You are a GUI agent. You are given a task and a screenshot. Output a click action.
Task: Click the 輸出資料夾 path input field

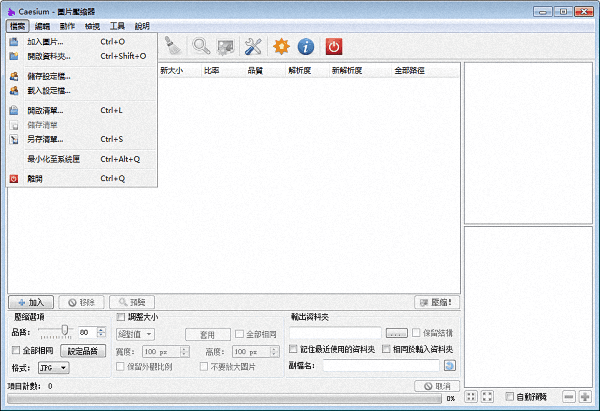335,333
